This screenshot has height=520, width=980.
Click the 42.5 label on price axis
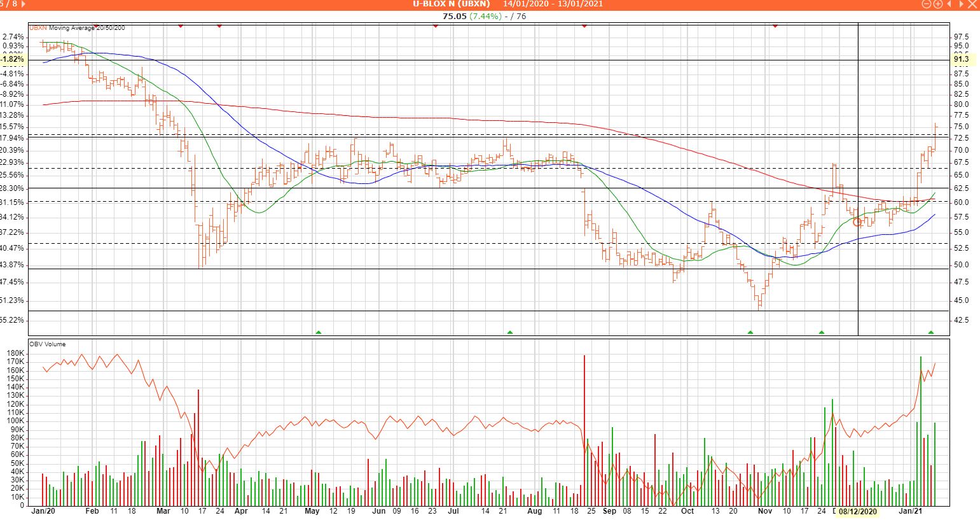click(x=961, y=320)
